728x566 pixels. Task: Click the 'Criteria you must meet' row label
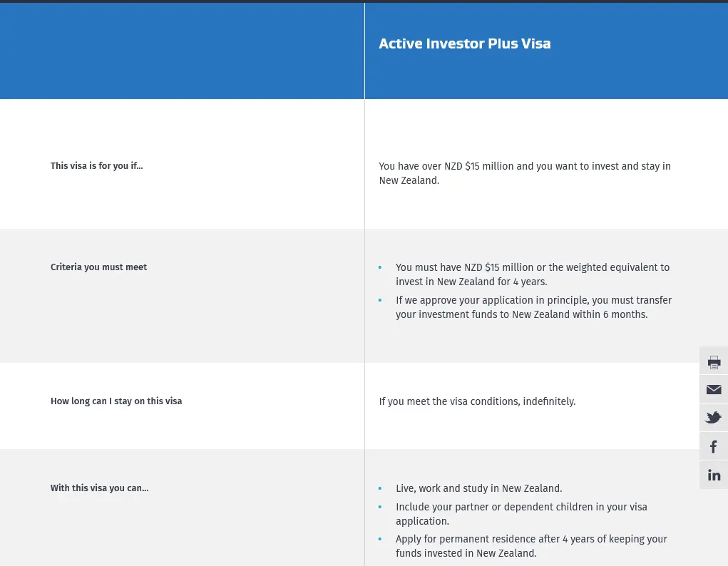pyautogui.click(x=98, y=267)
